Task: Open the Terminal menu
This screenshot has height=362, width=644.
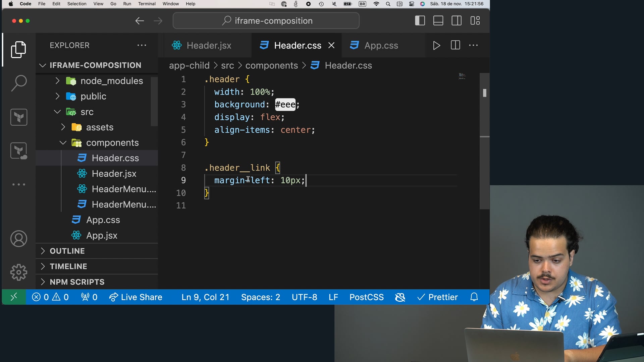Action: click(147, 4)
